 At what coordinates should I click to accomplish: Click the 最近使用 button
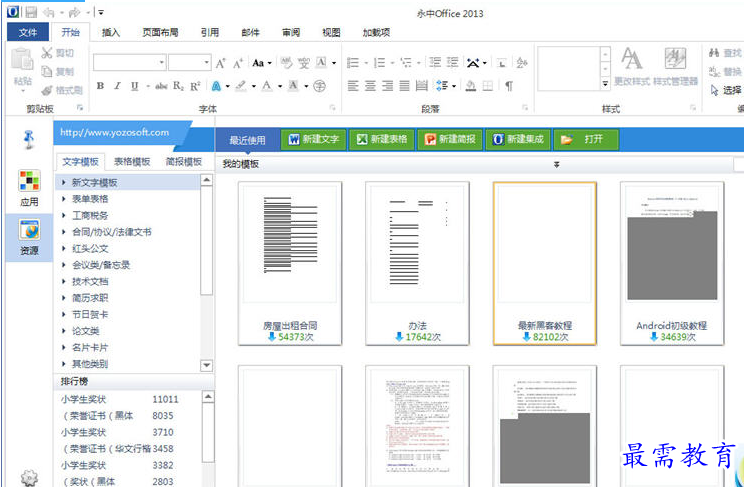(247, 140)
